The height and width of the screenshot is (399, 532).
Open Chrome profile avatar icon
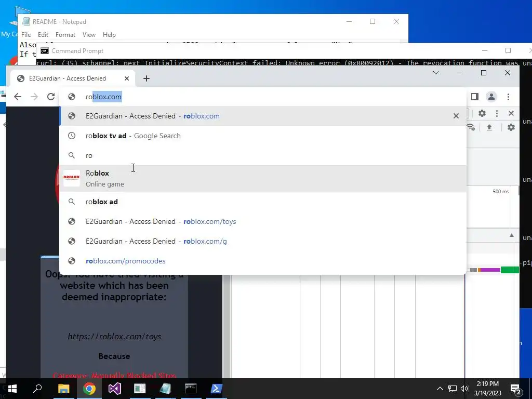pyautogui.click(x=491, y=97)
